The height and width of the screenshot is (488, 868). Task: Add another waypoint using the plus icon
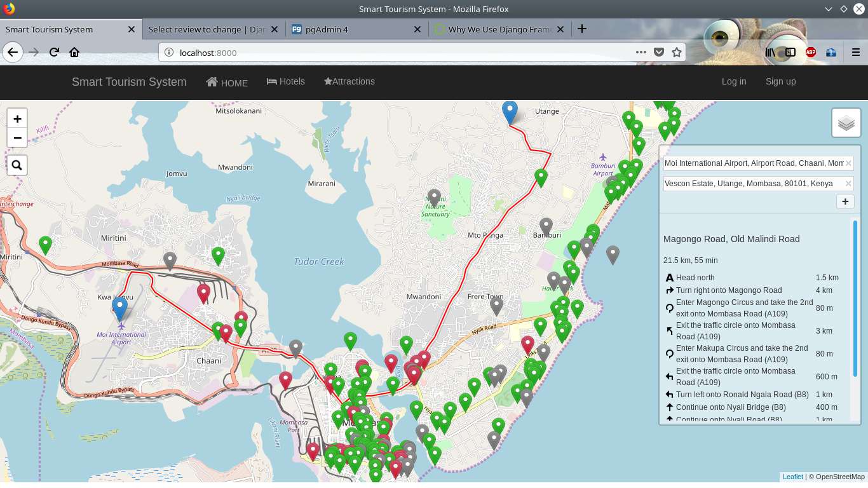[x=845, y=201]
